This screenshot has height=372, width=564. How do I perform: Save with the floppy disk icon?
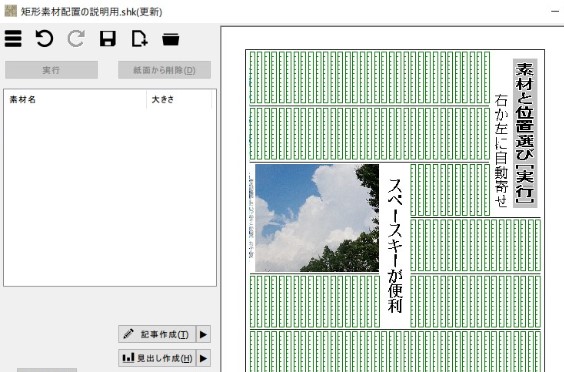108,38
